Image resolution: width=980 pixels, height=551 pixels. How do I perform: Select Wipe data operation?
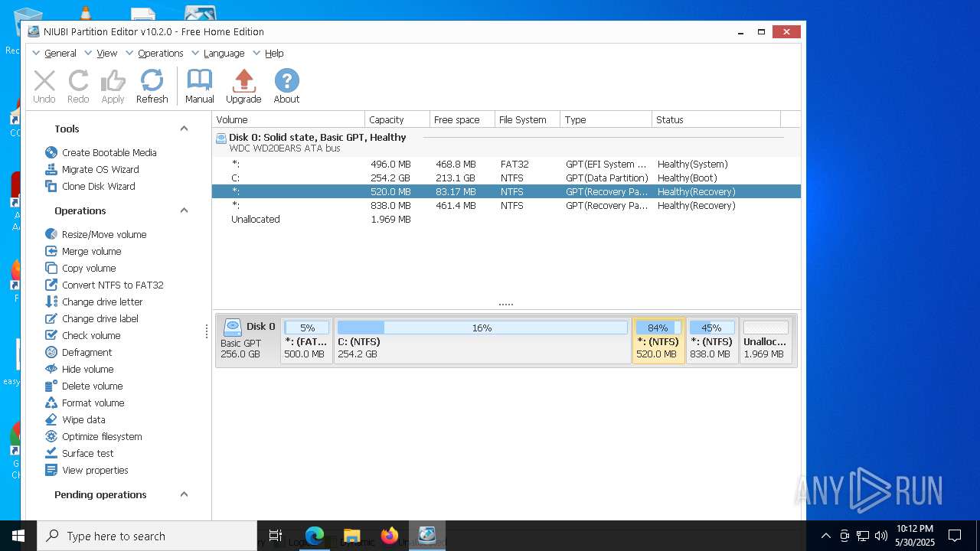pyautogui.click(x=76, y=419)
